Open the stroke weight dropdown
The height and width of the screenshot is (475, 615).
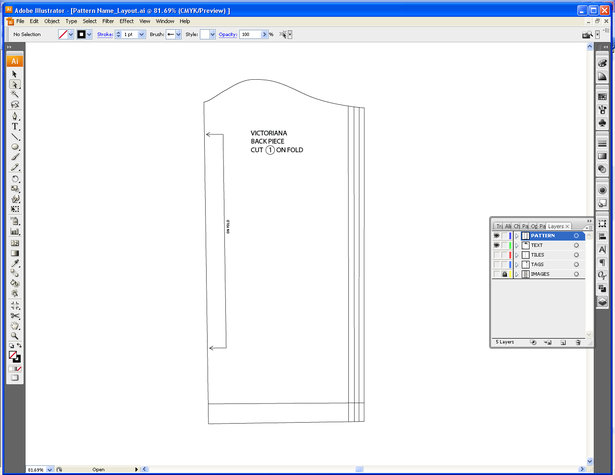142,35
